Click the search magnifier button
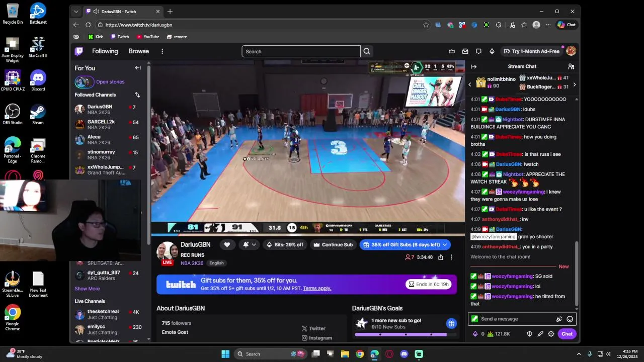The height and width of the screenshot is (362, 644). coord(367,51)
